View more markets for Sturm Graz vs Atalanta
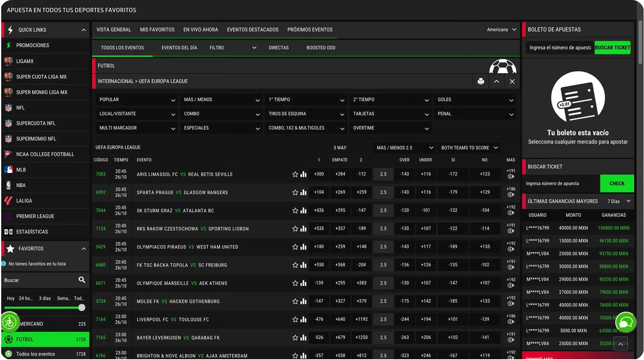 point(511,210)
